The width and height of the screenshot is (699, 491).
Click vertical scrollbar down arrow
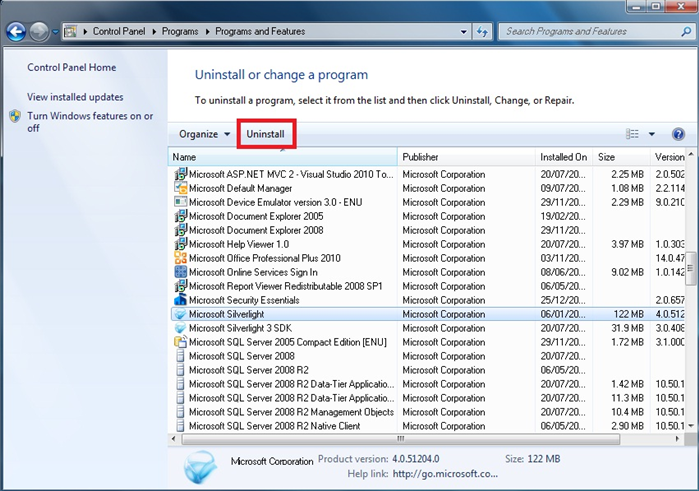pyautogui.click(x=691, y=426)
